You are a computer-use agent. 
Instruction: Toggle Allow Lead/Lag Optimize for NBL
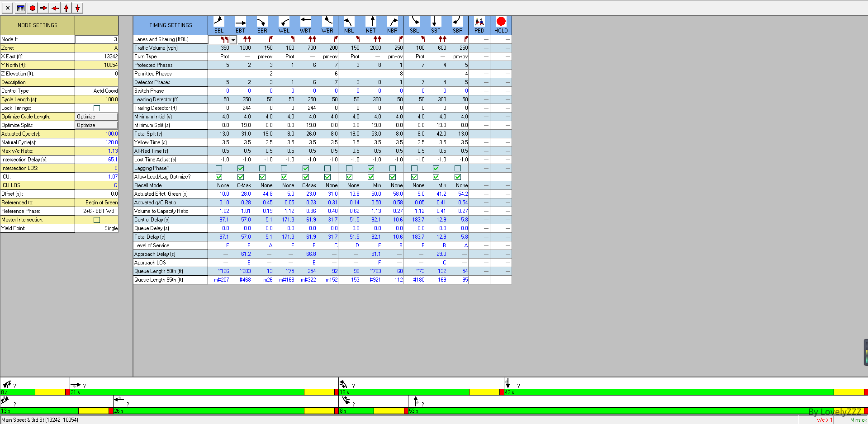(349, 177)
